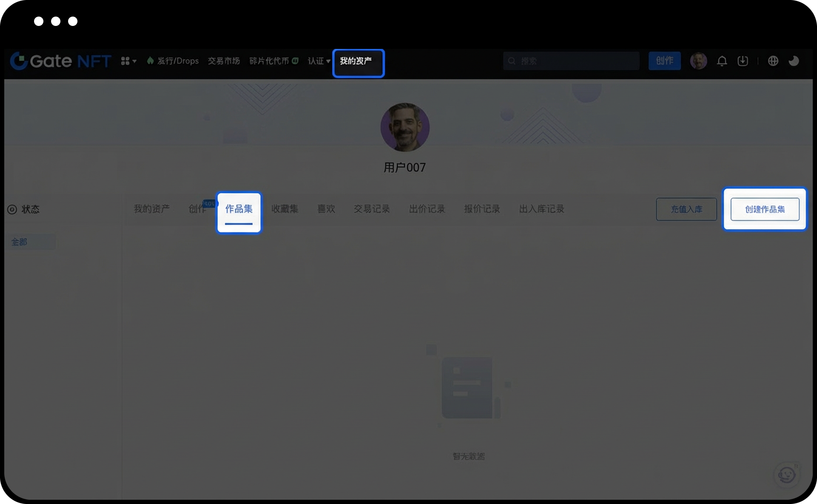
Task: Expand the 认证 dropdown
Action: (319, 61)
